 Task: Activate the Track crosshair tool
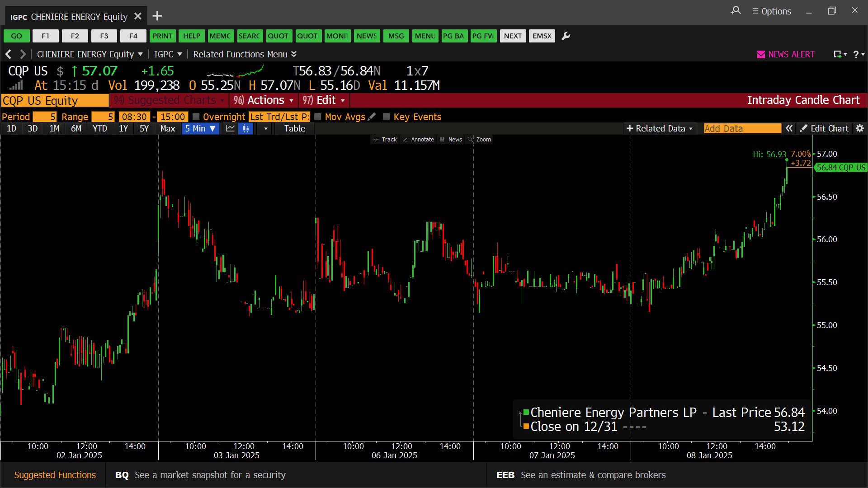pyautogui.click(x=385, y=140)
